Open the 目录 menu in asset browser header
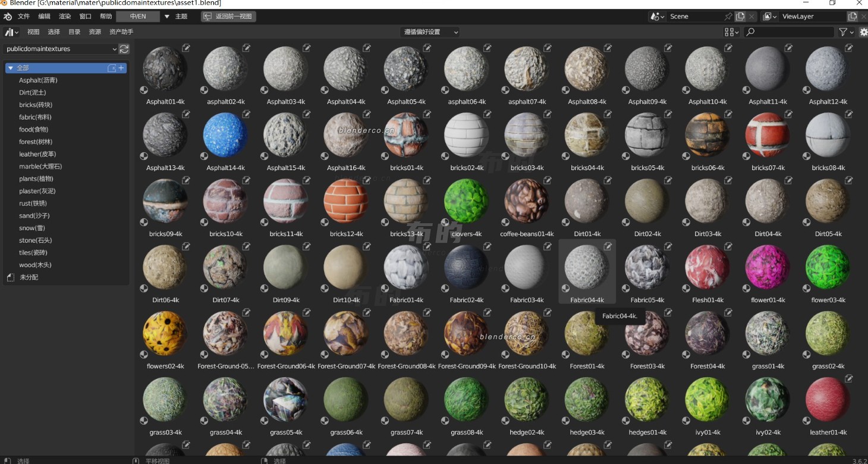Image resolution: width=868 pixels, height=464 pixels. (x=74, y=32)
